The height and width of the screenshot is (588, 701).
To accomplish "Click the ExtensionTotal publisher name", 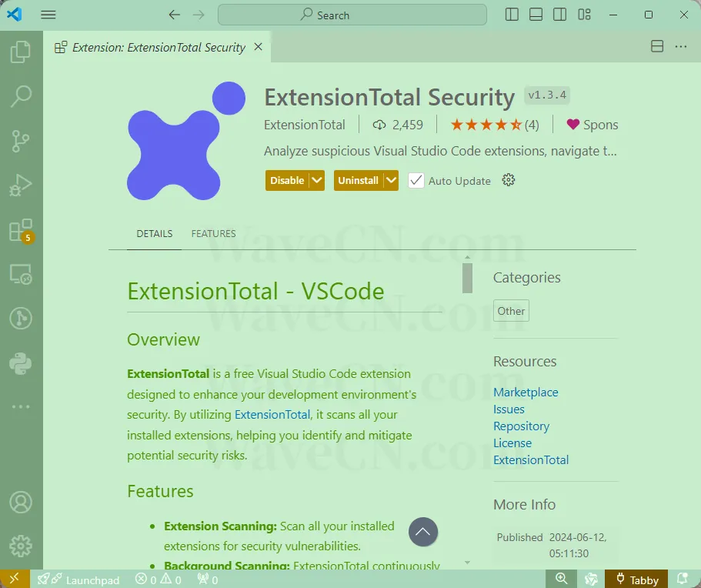I will tap(305, 125).
